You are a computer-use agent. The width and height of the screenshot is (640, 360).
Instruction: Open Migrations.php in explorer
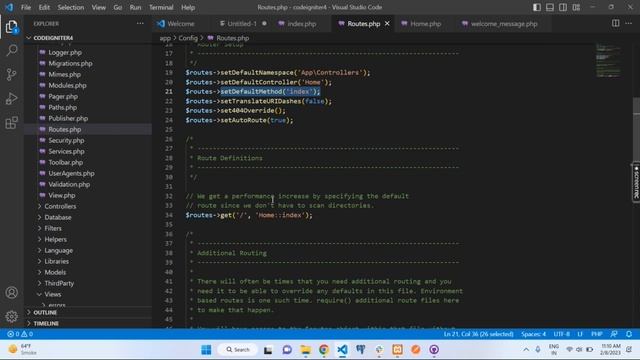coord(70,64)
